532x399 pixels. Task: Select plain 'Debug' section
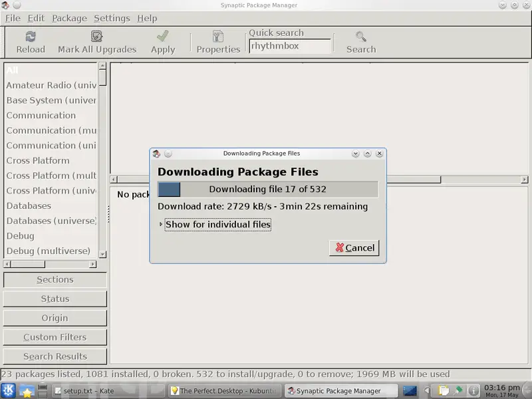click(51, 236)
